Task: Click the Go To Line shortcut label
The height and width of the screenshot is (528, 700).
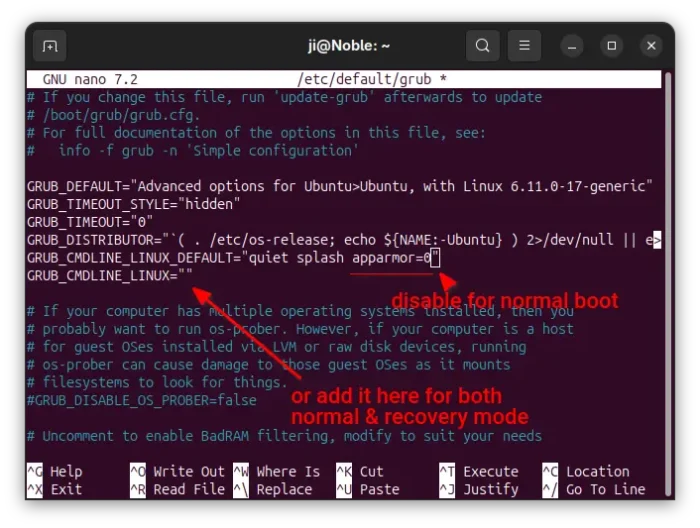Action: click(605, 489)
